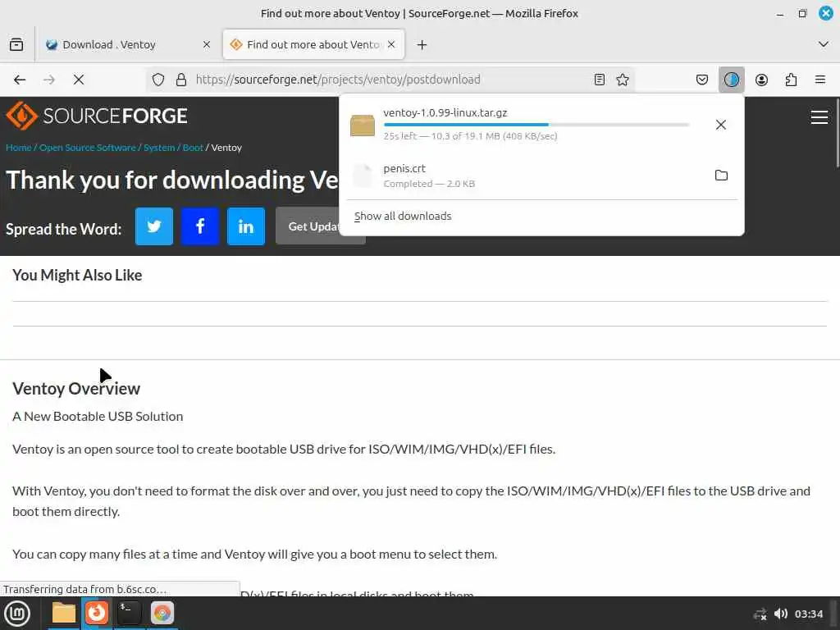Open the Linux Mint start menu

point(17,614)
